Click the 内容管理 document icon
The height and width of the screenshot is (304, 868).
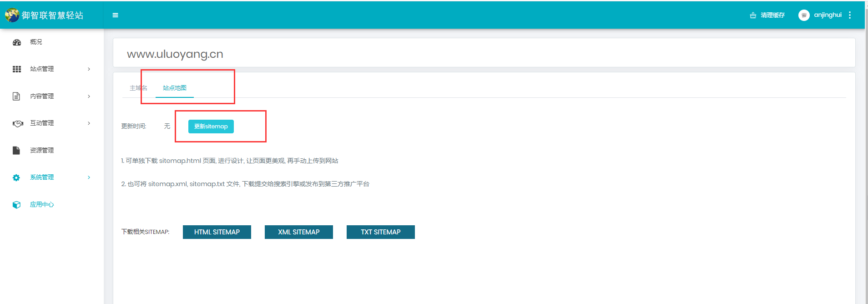[16, 96]
